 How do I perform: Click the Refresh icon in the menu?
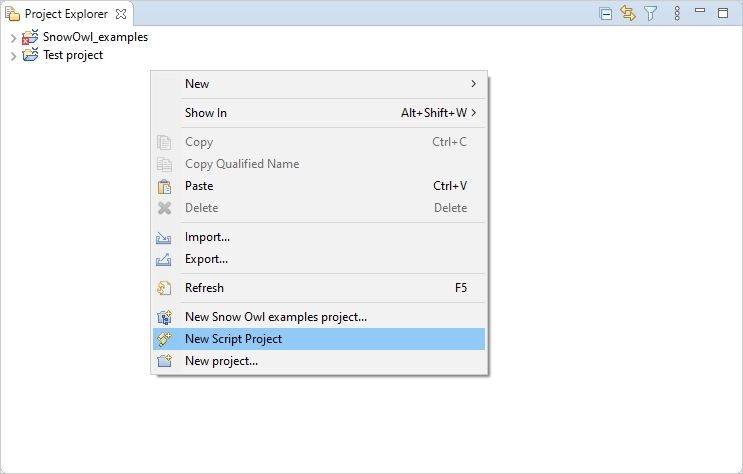click(164, 288)
